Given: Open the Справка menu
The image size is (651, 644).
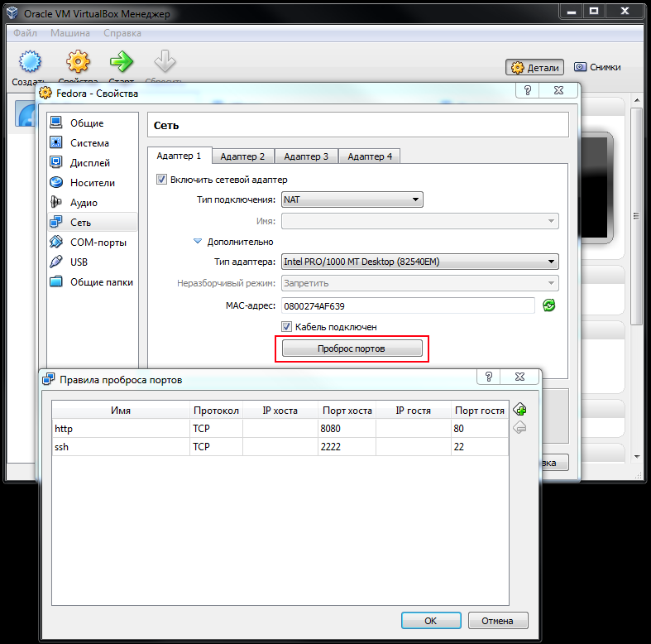Looking at the screenshot, I should [x=122, y=33].
